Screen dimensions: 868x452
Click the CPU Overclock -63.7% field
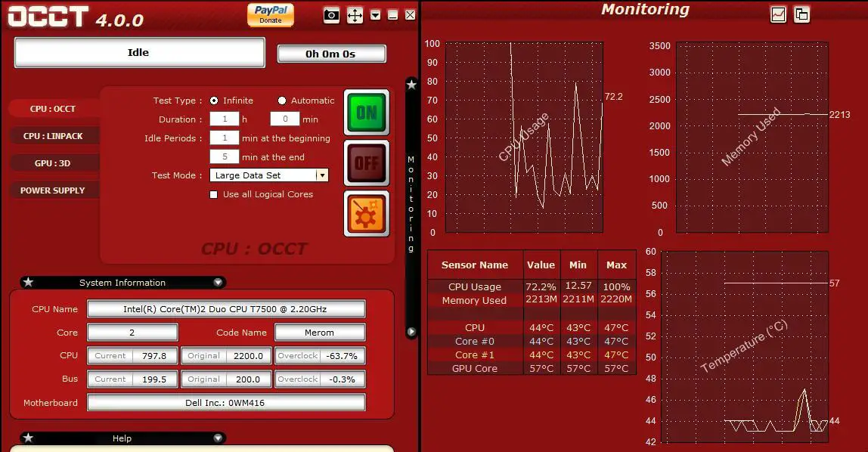coord(320,356)
